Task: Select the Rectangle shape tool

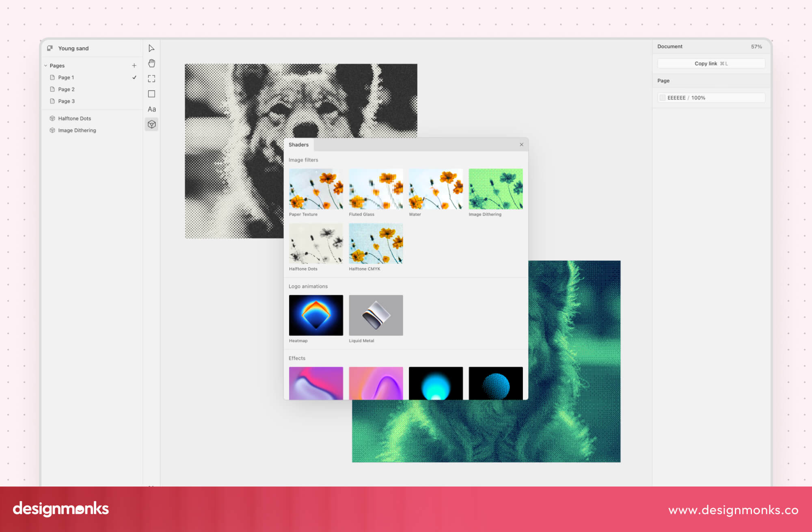Action: 151,94
